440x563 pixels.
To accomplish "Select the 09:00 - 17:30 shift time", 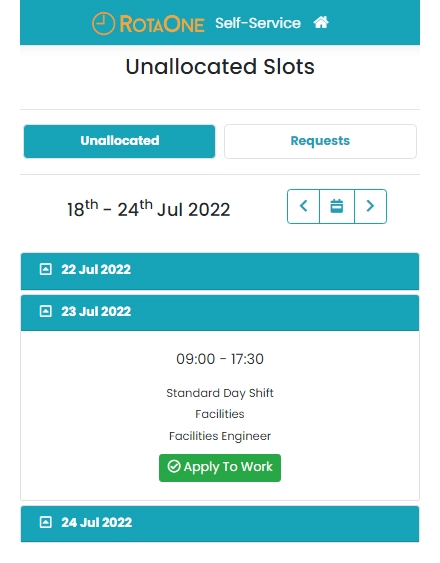I will pos(220,359).
